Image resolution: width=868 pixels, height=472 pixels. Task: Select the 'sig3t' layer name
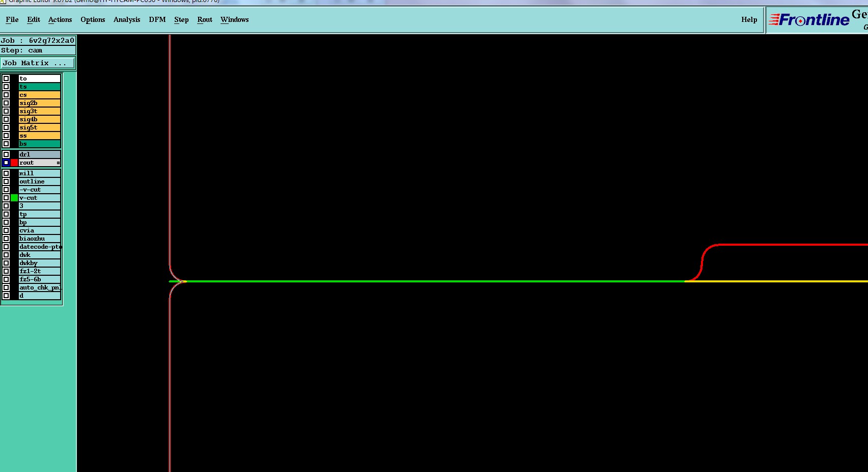tap(40, 111)
